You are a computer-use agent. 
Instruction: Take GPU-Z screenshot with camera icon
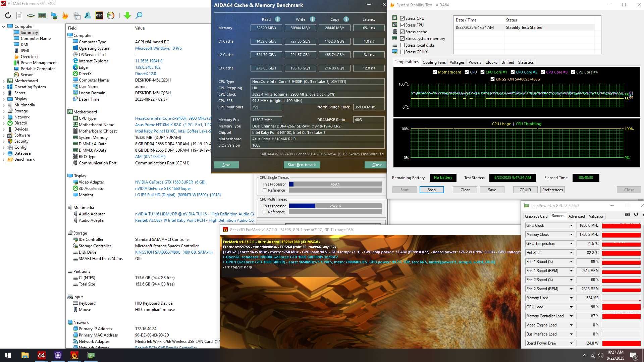point(628,215)
